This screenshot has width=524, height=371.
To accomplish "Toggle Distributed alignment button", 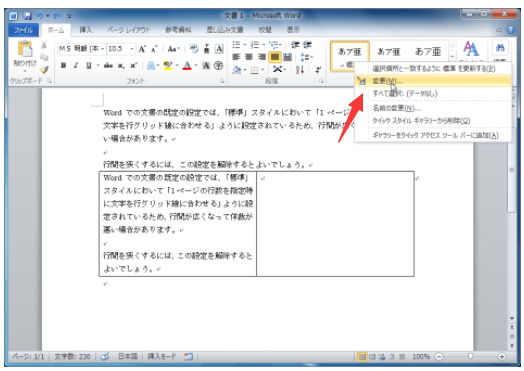I will pos(287,57).
